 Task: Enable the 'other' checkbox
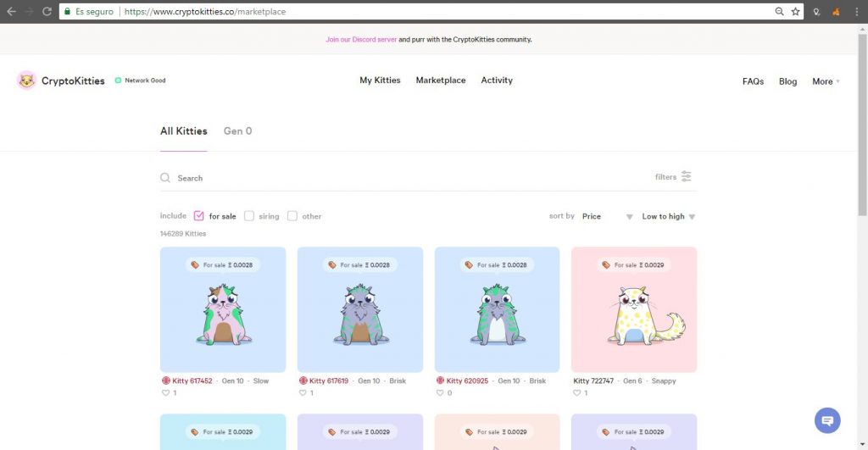[x=292, y=216]
